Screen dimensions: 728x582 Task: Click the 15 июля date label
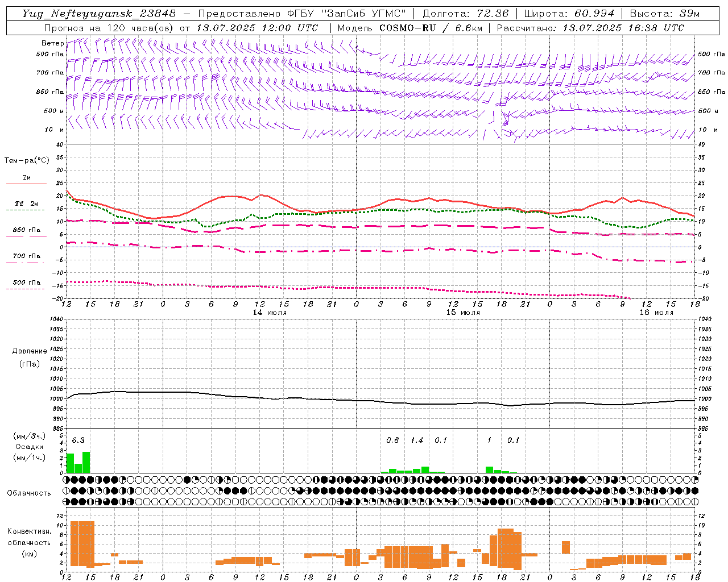463,313
